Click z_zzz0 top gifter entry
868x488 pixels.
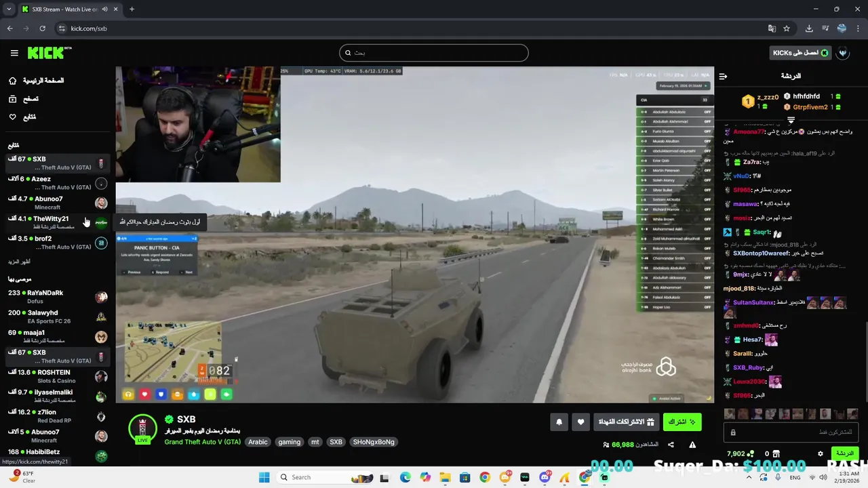pyautogui.click(x=759, y=102)
